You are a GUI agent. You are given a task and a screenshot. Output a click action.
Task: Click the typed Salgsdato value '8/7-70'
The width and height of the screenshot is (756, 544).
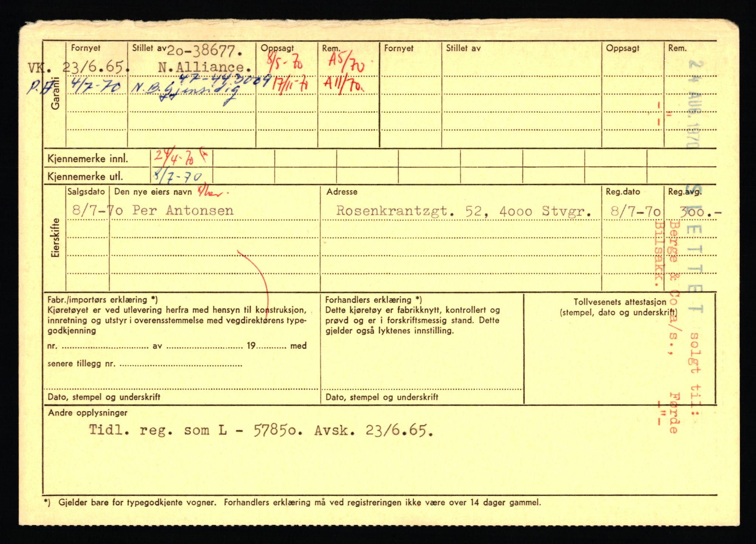click(x=97, y=210)
